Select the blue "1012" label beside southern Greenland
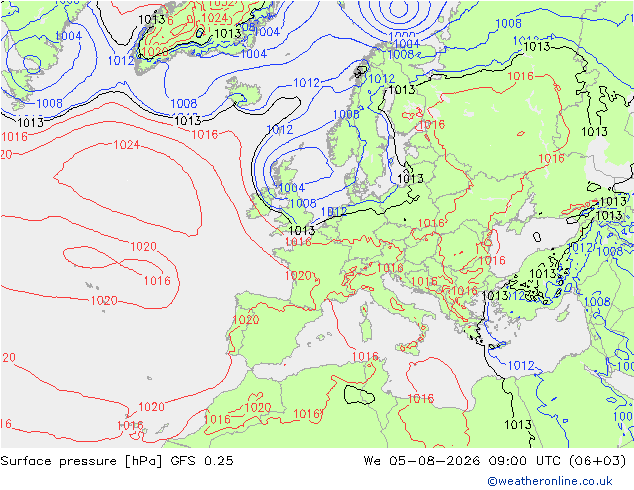The image size is (634, 490). pos(121,61)
